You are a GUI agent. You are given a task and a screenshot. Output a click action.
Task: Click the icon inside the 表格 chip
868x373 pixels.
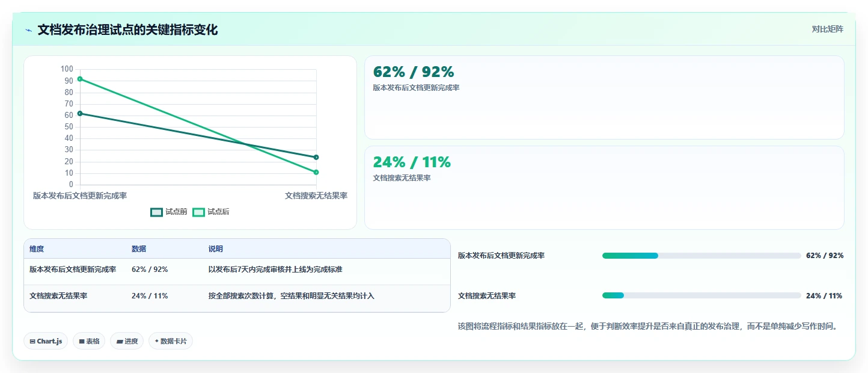[x=82, y=341]
